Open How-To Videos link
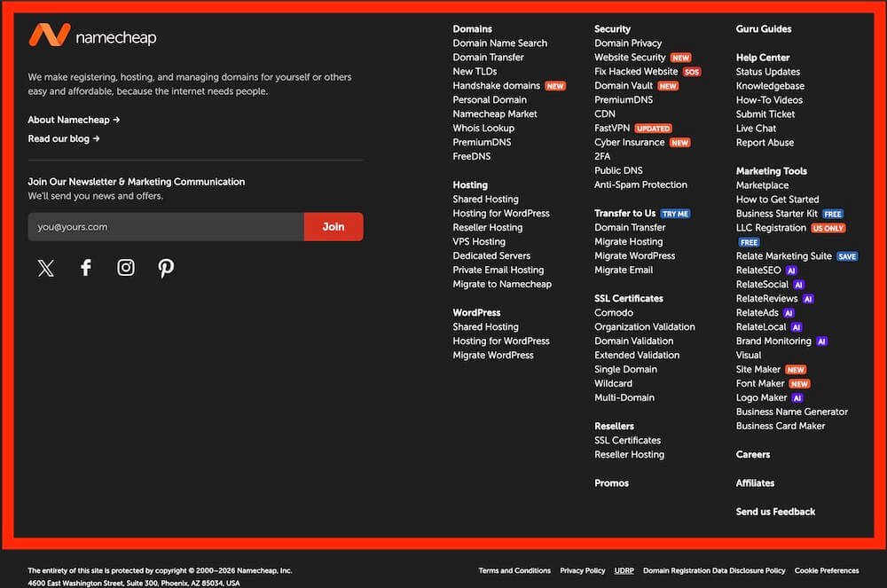Screen dimensions: 887x588 coord(769,100)
